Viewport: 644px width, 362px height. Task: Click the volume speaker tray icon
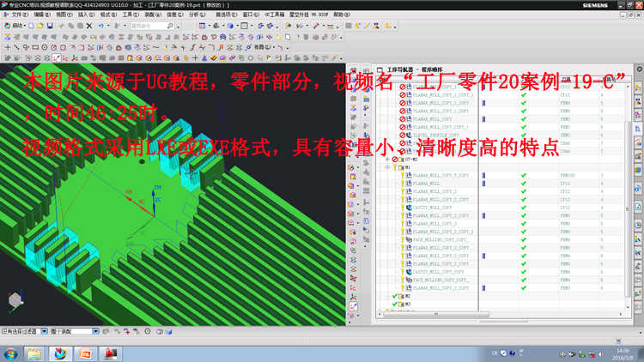click(x=601, y=353)
